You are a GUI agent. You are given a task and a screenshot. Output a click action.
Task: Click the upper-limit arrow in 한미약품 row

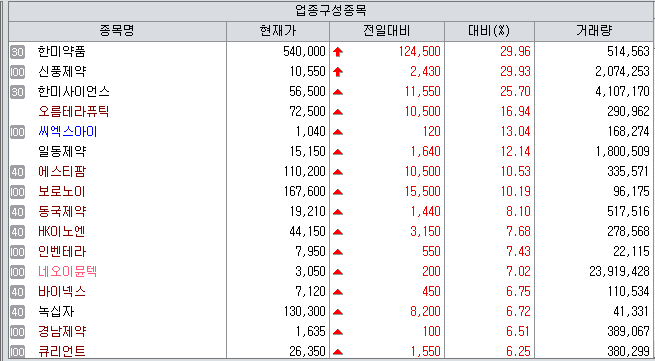(x=338, y=52)
